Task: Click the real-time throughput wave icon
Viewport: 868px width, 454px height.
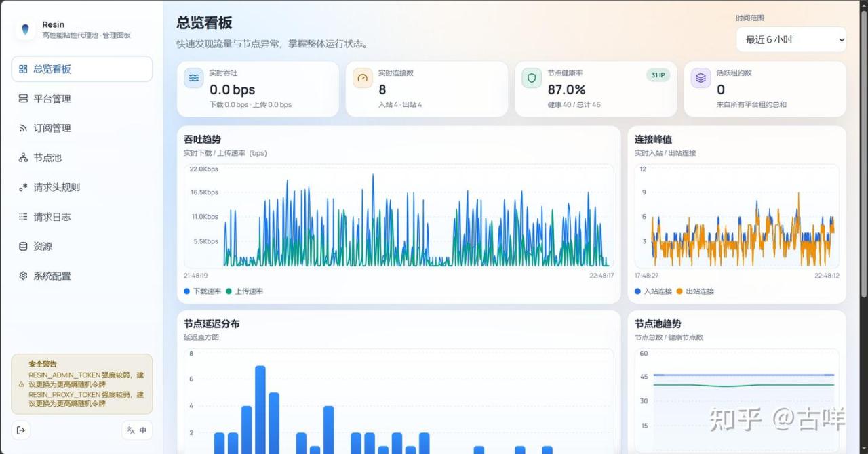Action: pos(194,78)
